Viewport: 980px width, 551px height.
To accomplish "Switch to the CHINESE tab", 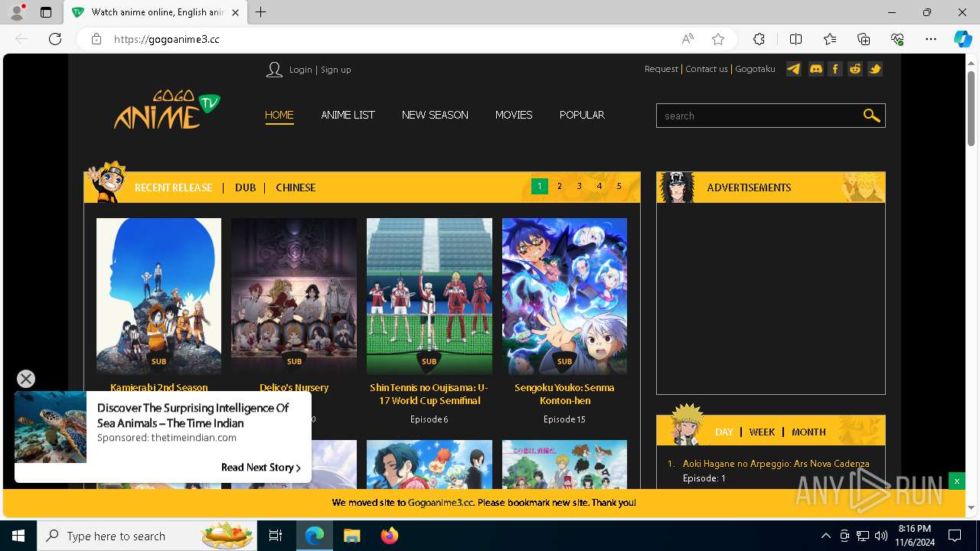I will click(x=296, y=187).
